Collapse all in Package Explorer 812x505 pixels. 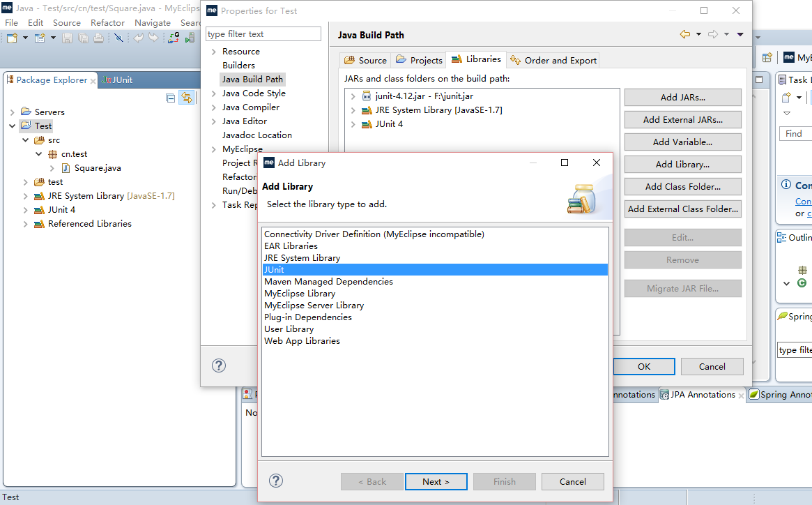click(170, 98)
